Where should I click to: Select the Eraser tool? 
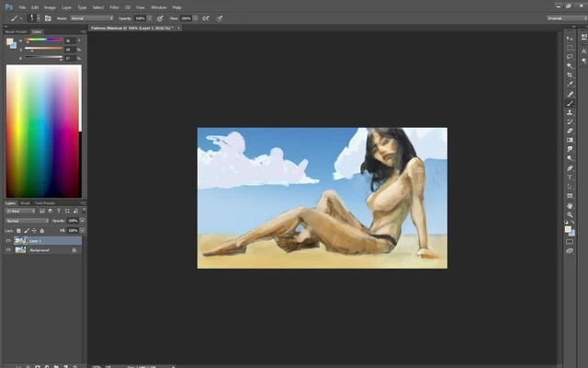point(570,131)
